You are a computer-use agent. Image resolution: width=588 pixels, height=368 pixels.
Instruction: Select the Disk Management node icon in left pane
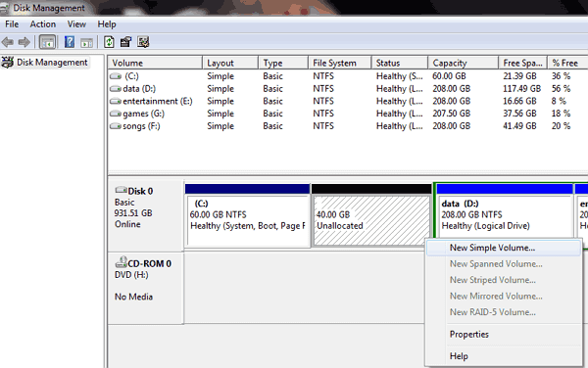coord(7,62)
